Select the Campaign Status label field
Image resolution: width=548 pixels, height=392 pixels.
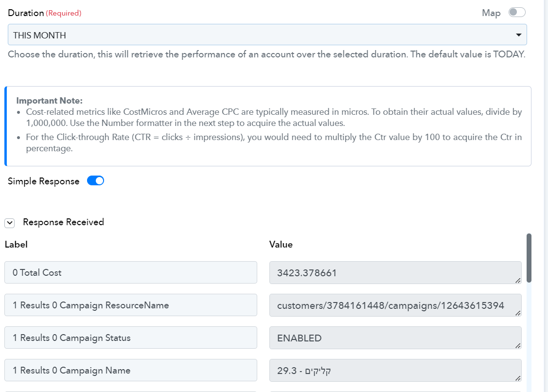tap(131, 338)
